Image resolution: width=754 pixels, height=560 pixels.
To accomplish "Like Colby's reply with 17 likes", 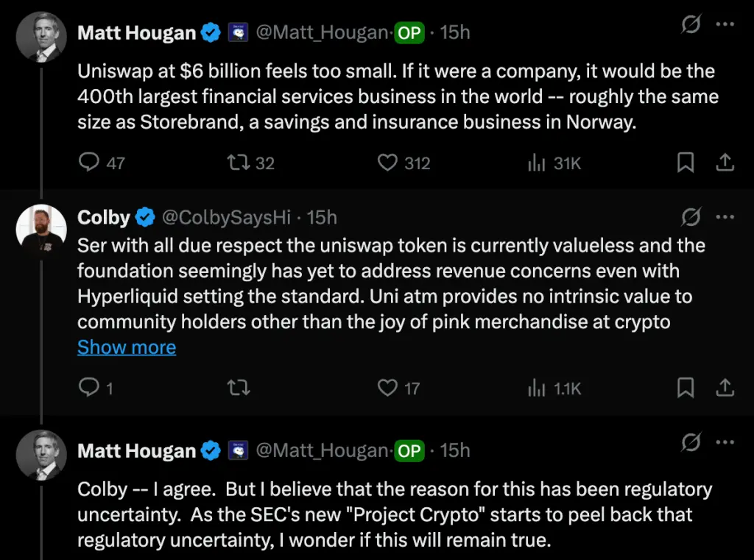I will point(388,387).
